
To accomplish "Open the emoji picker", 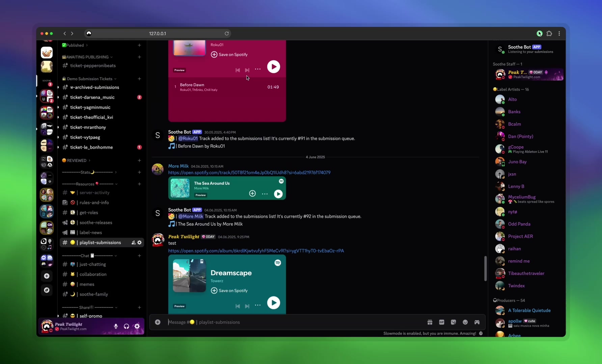I will coord(465,322).
